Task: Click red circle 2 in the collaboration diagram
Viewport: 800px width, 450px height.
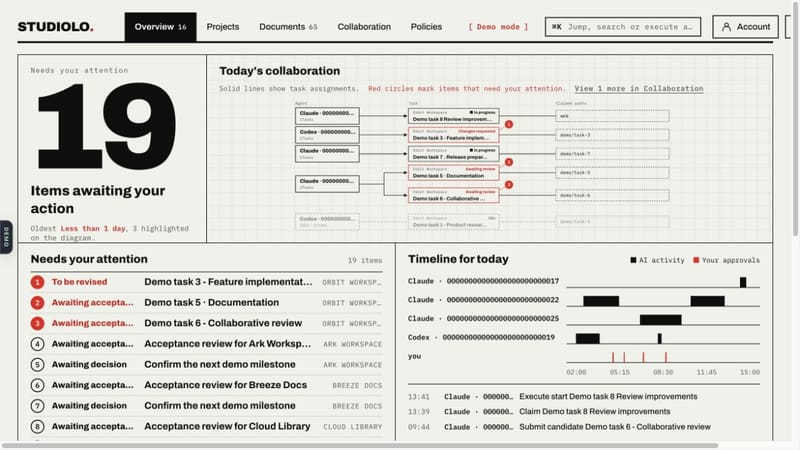Action: (509, 162)
